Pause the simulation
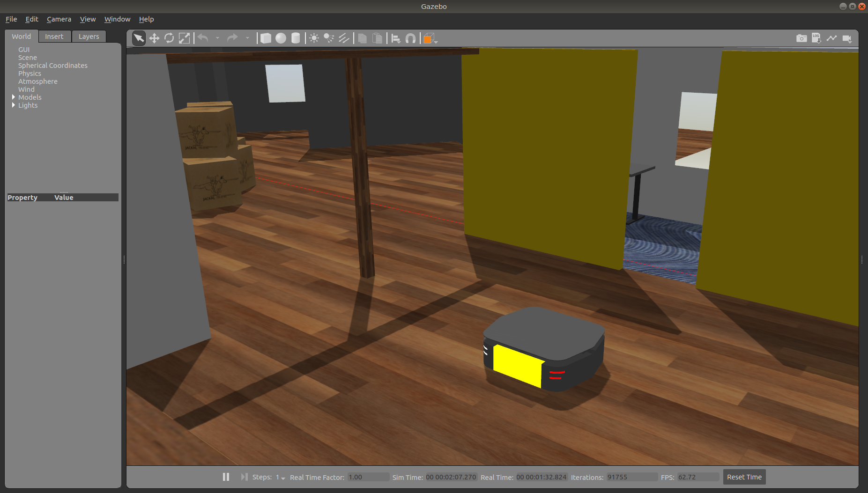 click(226, 477)
